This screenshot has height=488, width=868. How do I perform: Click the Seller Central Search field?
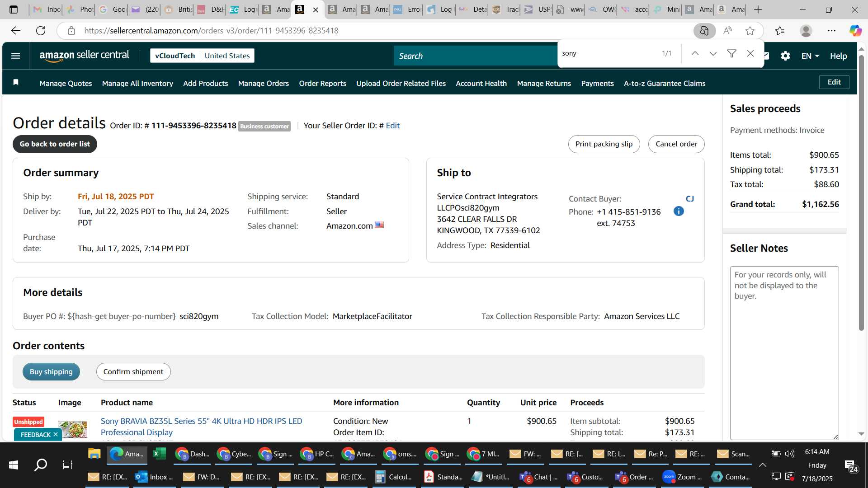[475, 56]
